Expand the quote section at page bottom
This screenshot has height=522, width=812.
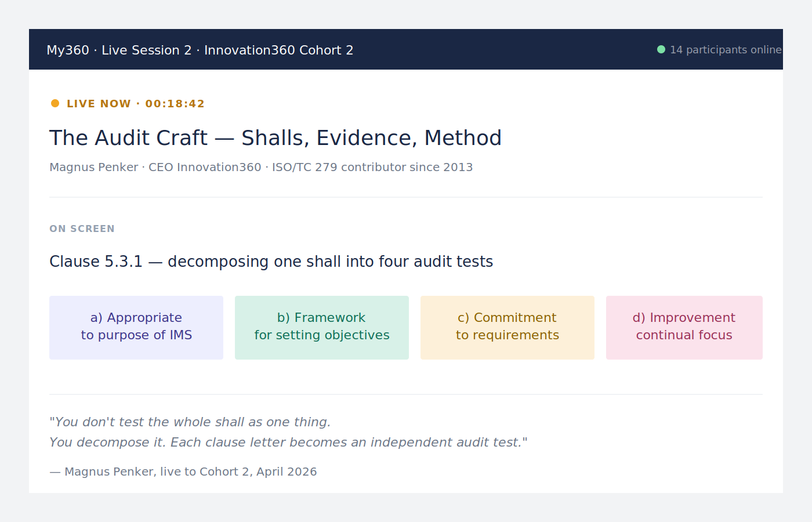(288, 432)
